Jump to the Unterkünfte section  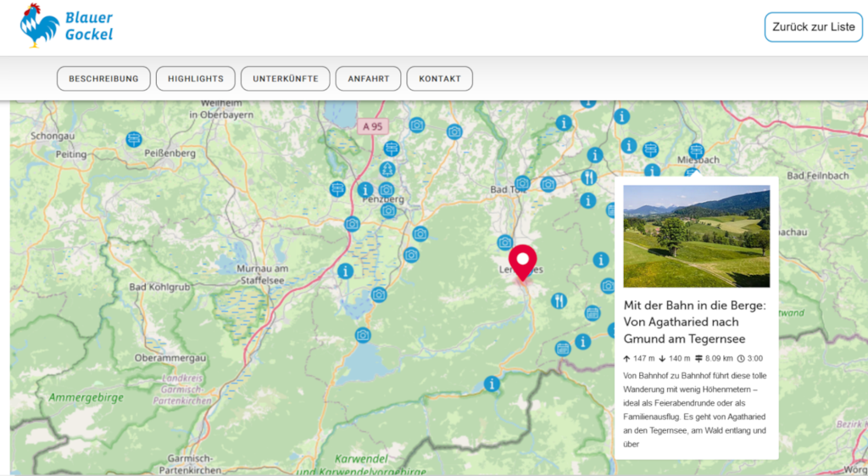(285, 79)
